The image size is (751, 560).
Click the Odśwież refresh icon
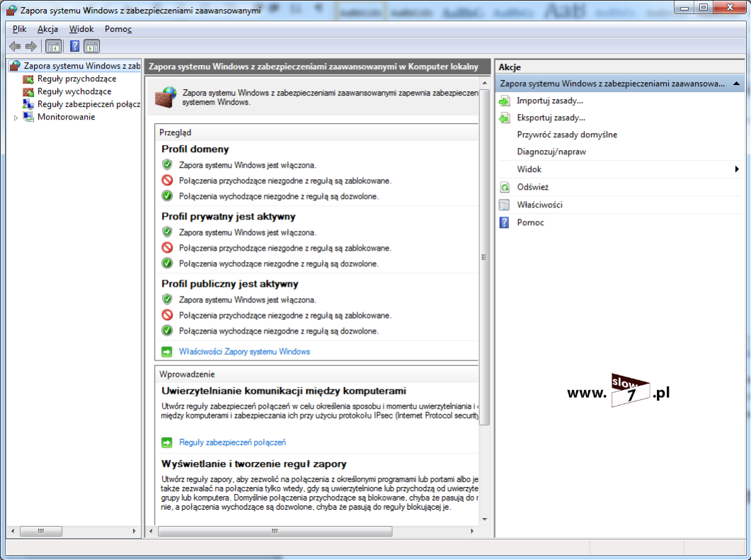click(x=505, y=188)
